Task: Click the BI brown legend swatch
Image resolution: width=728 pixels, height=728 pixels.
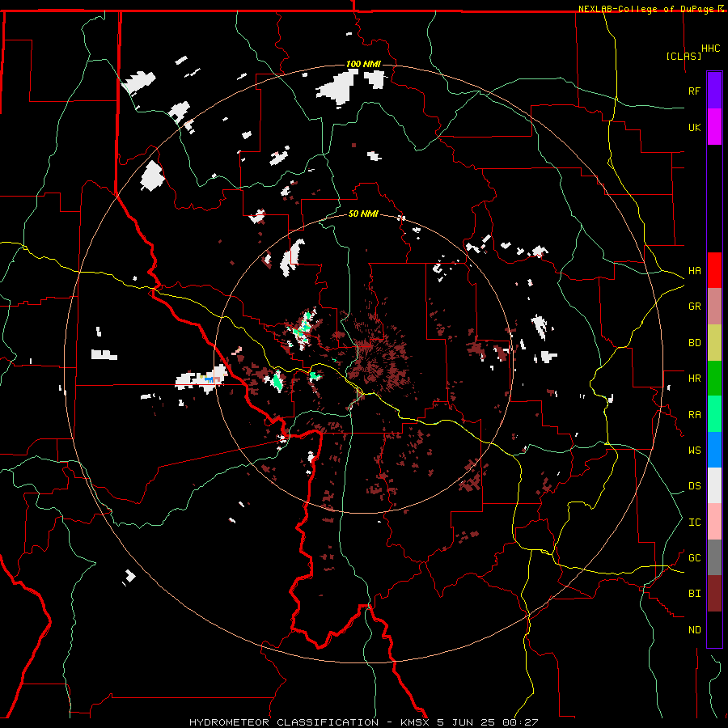Action: pos(714,594)
